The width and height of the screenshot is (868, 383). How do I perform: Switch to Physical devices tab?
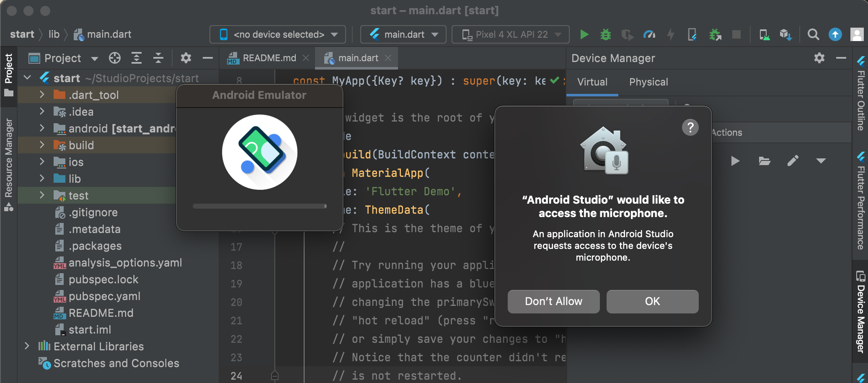tap(648, 82)
